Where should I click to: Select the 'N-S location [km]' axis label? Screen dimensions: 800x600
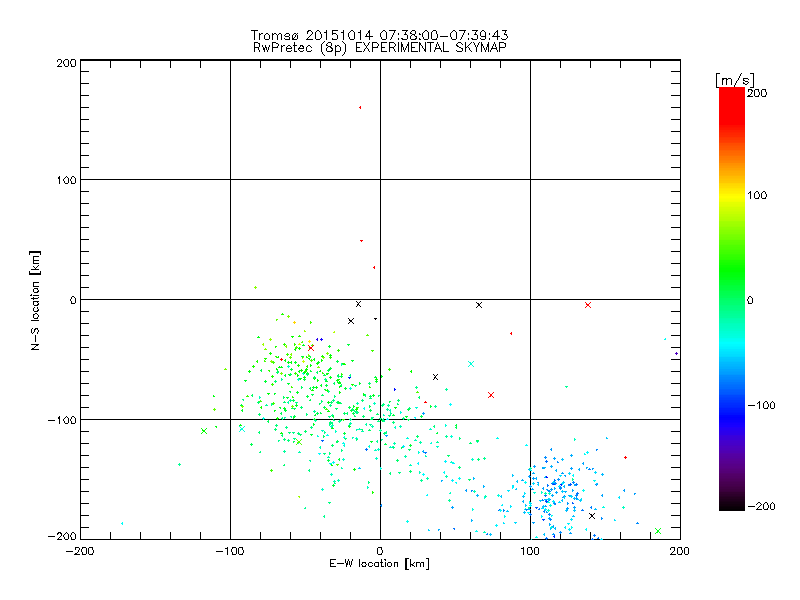click(35, 301)
